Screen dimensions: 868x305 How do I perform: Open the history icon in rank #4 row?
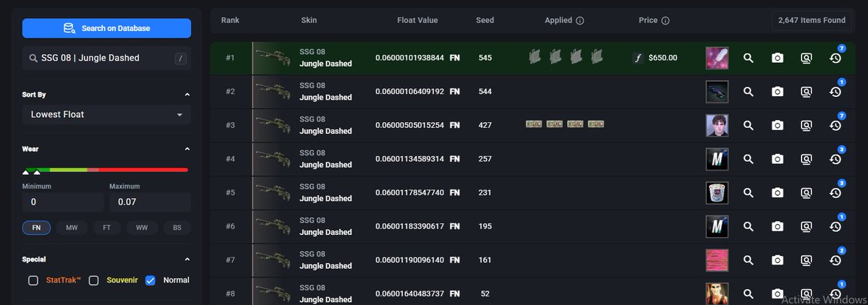click(835, 159)
